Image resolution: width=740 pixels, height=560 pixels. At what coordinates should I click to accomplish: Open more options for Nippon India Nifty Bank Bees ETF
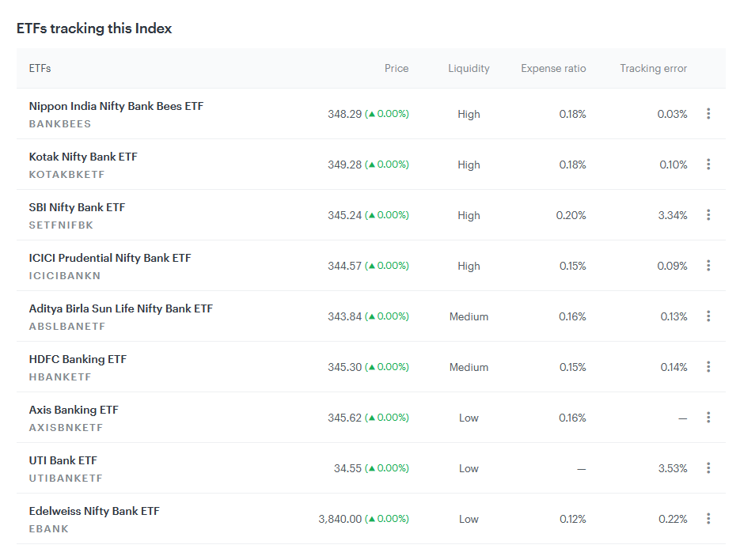pyautogui.click(x=708, y=114)
